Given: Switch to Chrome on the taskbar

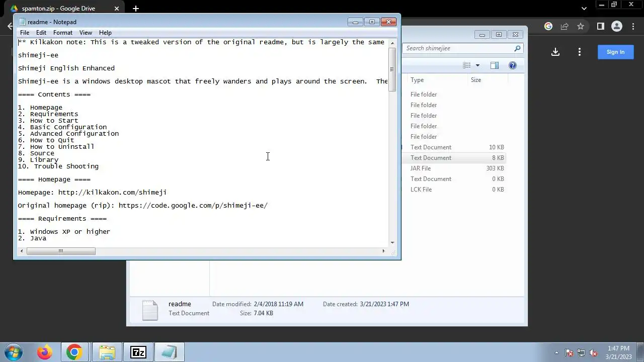Looking at the screenshot, I should pyautogui.click(x=74, y=352).
